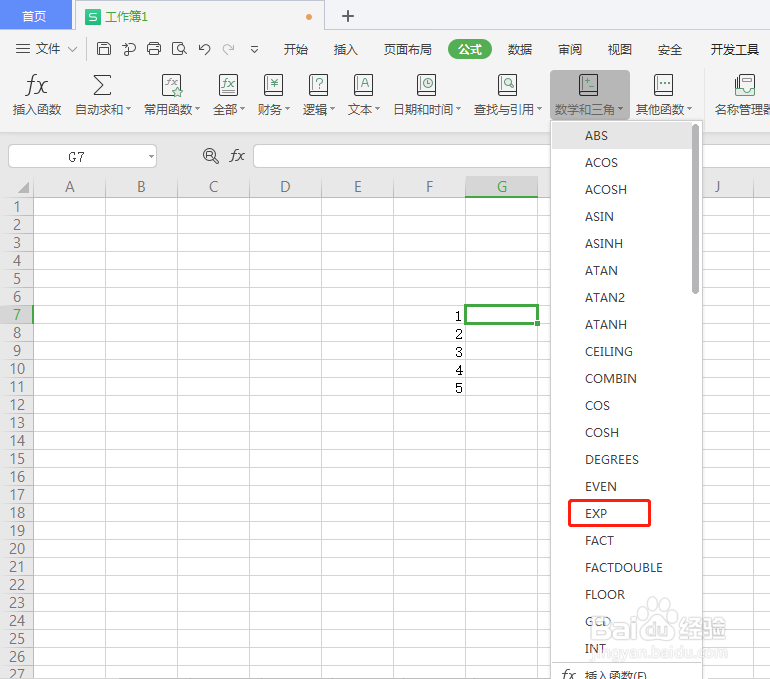Viewport: 770px width, 679px height.
Task: Open the Lookup and Reference (查找与引用) icon
Action: pos(507,85)
